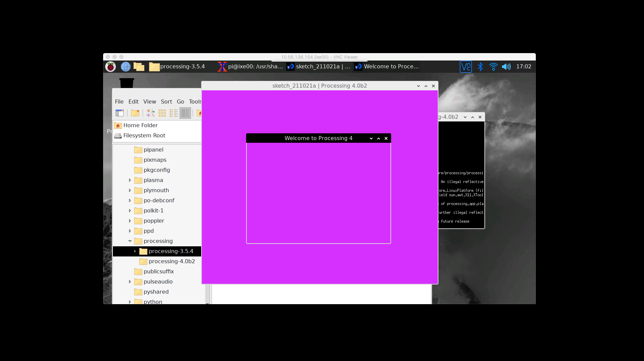Viewport: 644px width, 361px height.
Task: Open the VNC server icon in the tray
Action: 466,66
